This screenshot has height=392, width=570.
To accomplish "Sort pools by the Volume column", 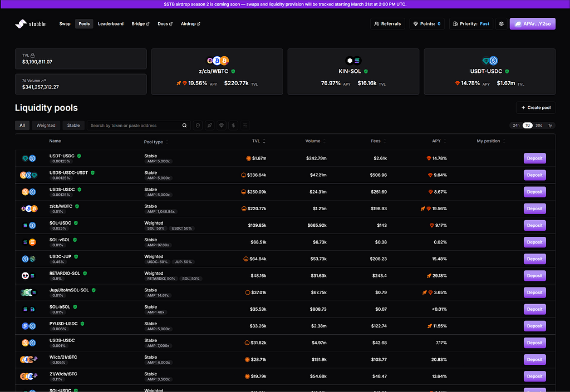I will [x=316, y=141].
